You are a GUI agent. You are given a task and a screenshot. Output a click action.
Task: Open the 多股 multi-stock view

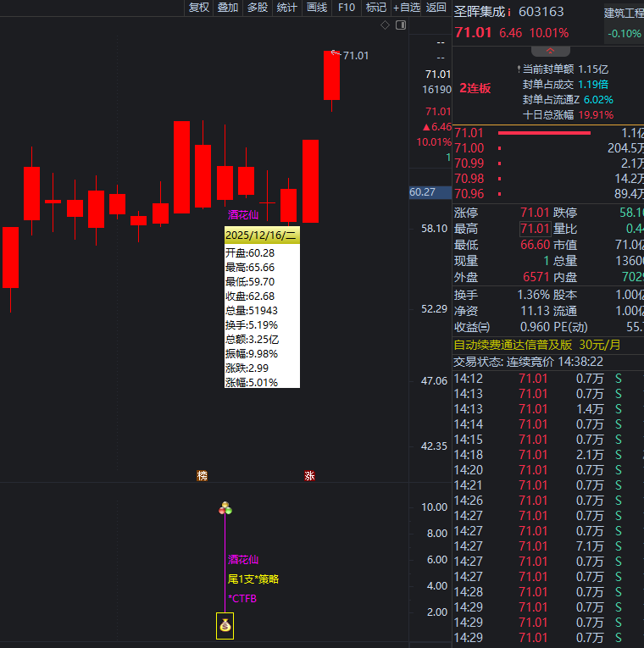[258, 8]
